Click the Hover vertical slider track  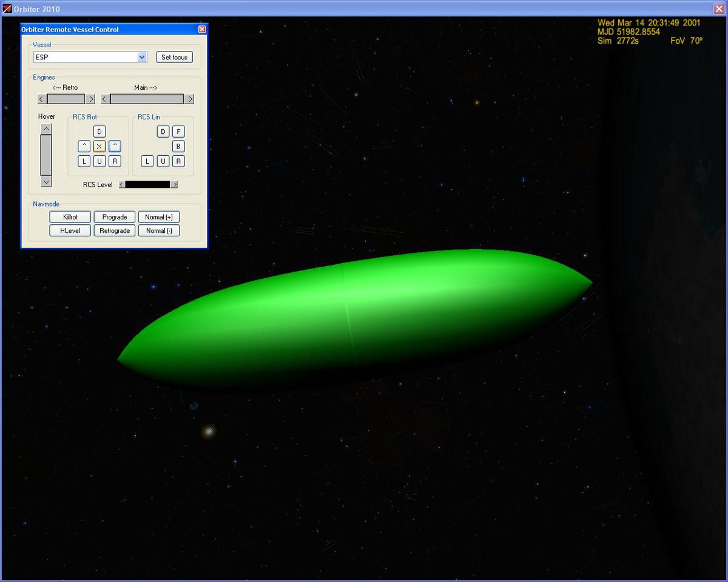point(46,155)
